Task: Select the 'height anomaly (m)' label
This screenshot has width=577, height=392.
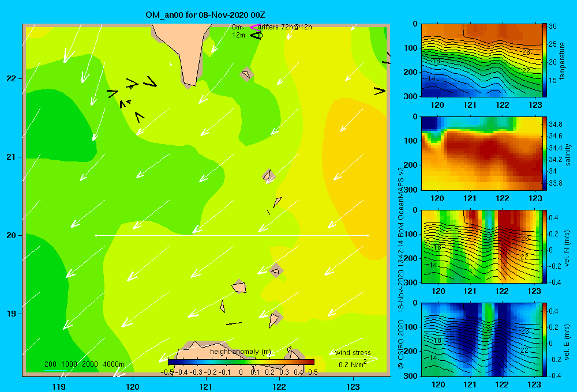Action: pyautogui.click(x=240, y=352)
